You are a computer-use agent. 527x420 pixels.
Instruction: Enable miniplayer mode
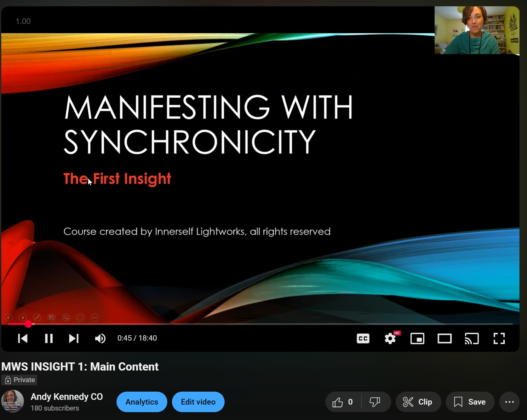[x=417, y=339]
